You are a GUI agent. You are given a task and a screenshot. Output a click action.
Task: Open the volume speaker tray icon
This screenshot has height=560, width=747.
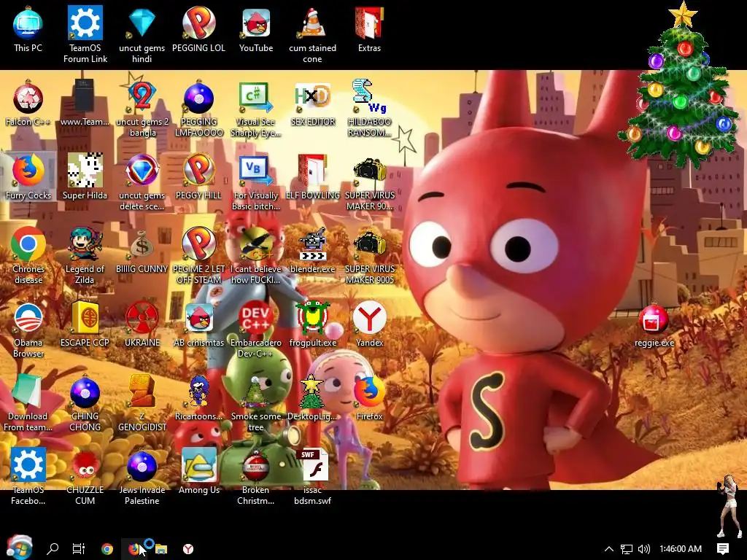click(x=643, y=549)
